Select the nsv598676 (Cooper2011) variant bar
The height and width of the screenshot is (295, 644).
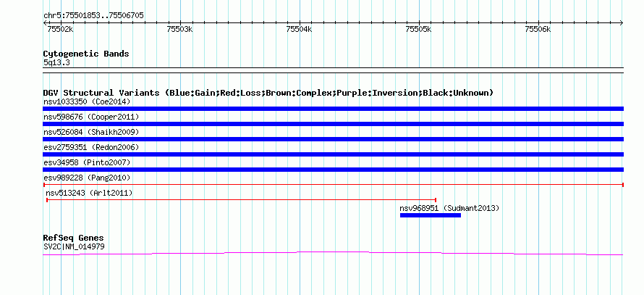(x=333, y=124)
